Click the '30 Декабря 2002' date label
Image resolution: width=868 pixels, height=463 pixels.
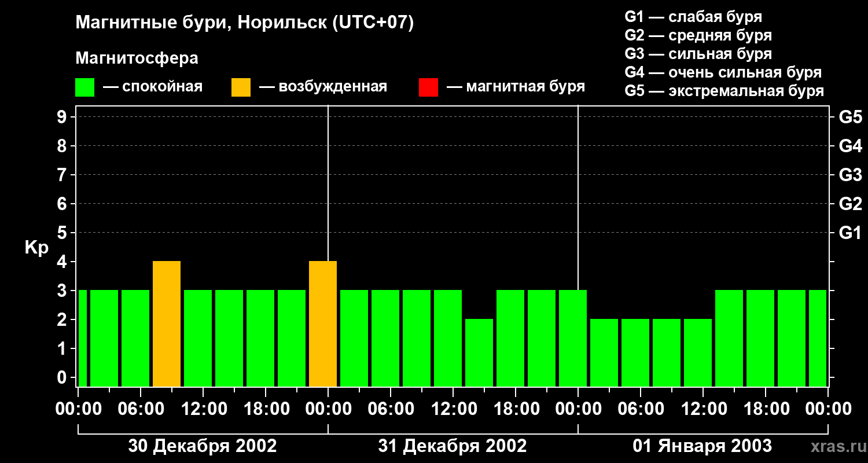point(203,446)
